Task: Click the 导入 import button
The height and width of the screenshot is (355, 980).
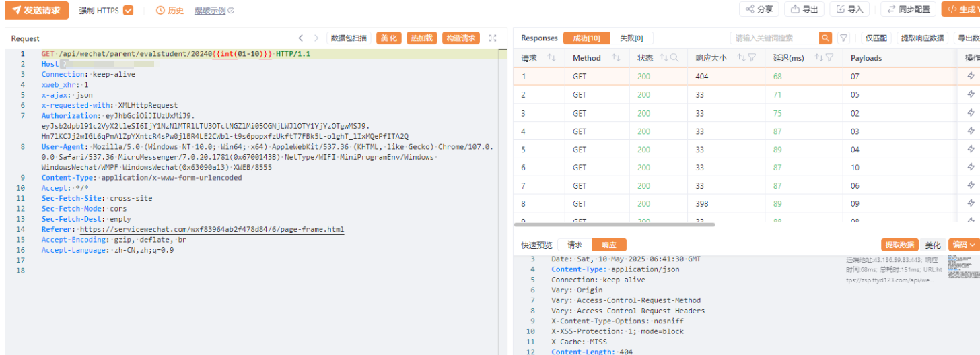Action: click(x=849, y=9)
